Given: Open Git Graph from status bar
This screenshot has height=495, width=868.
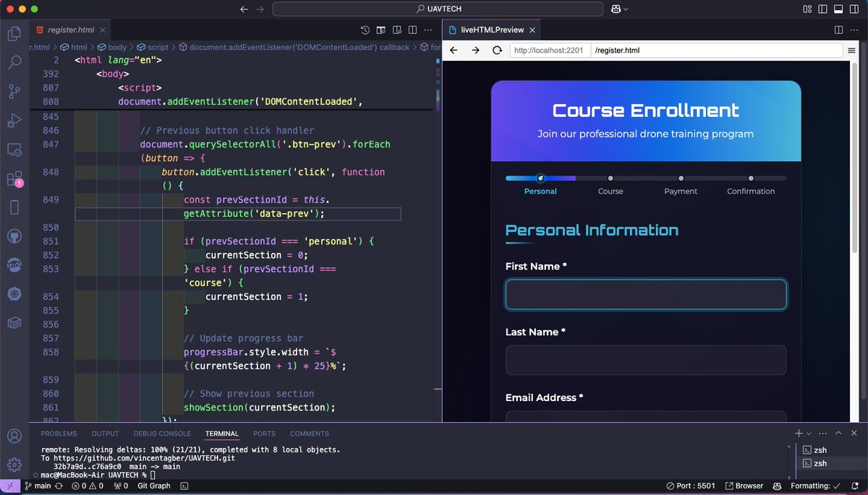Looking at the screenshot, I should [153, 486].
